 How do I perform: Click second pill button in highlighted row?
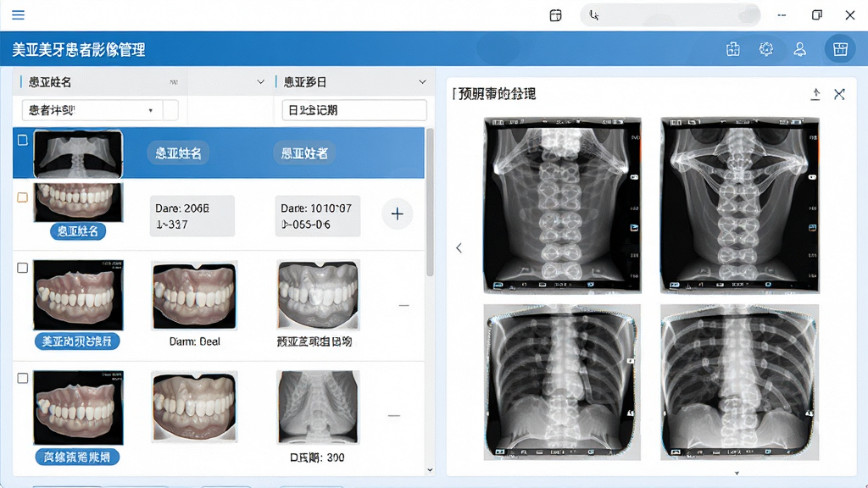[304, 153]
